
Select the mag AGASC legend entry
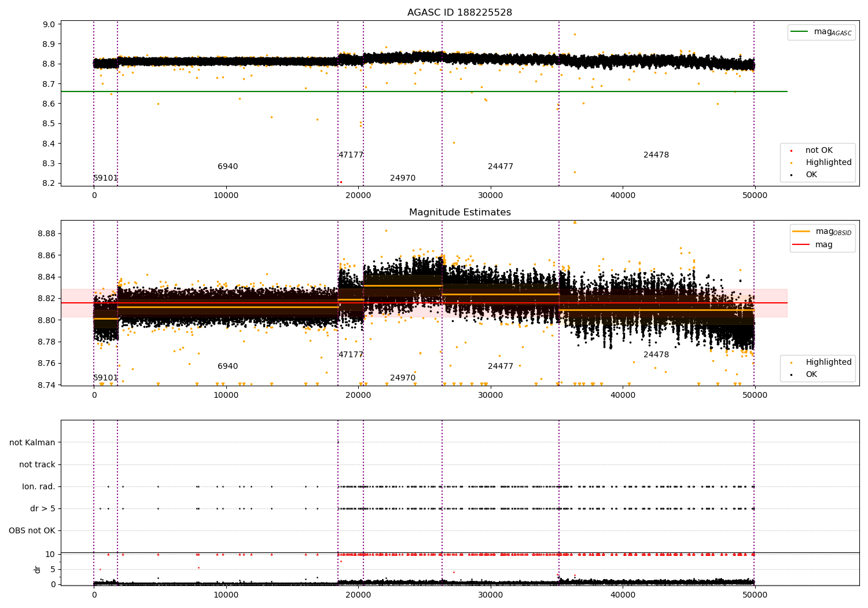click(821, 32)
